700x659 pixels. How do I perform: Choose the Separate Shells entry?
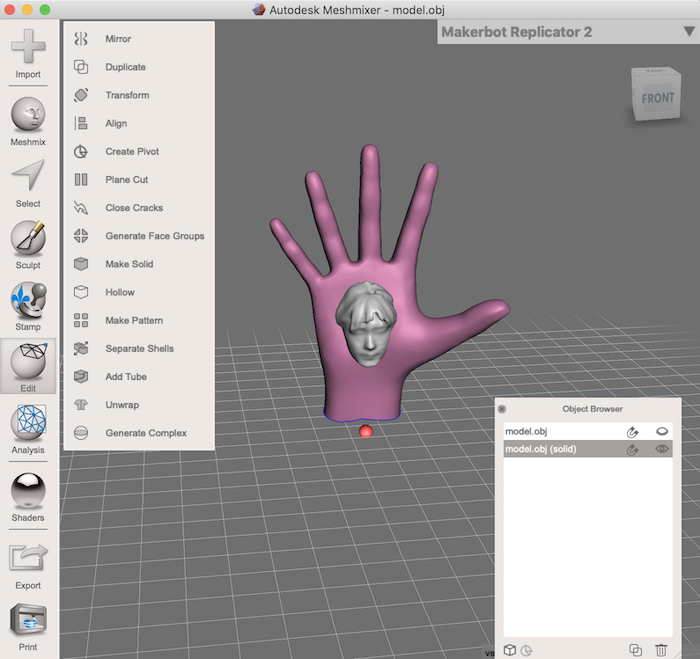click(139, 348)
